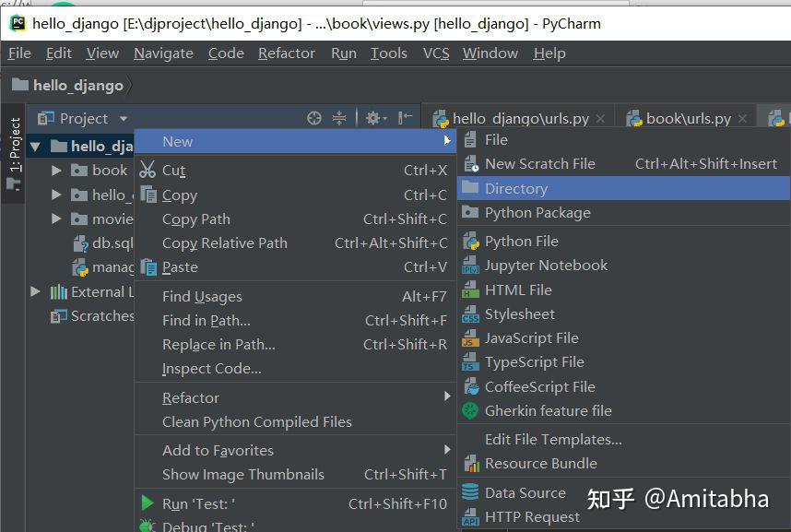Click the Jupyter Notebook icon
791x532 pixels.
[x=470, y=265]
